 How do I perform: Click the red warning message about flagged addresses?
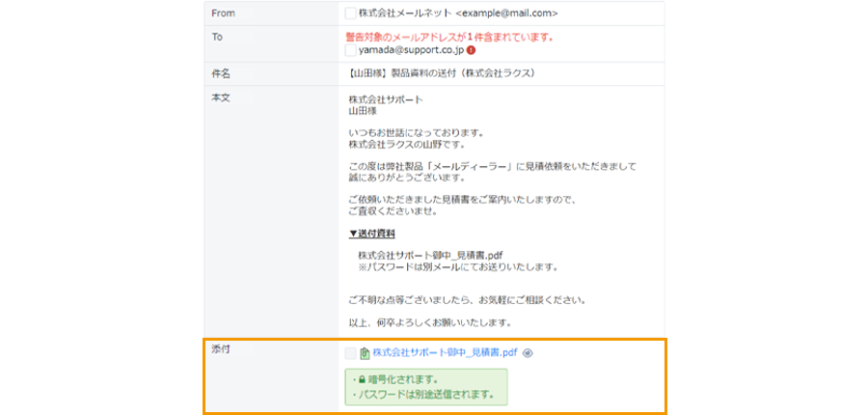coord(450,37)
